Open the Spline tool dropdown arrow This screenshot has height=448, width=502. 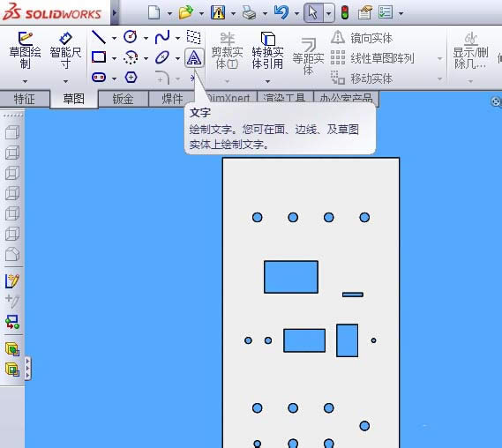[177, 38]
